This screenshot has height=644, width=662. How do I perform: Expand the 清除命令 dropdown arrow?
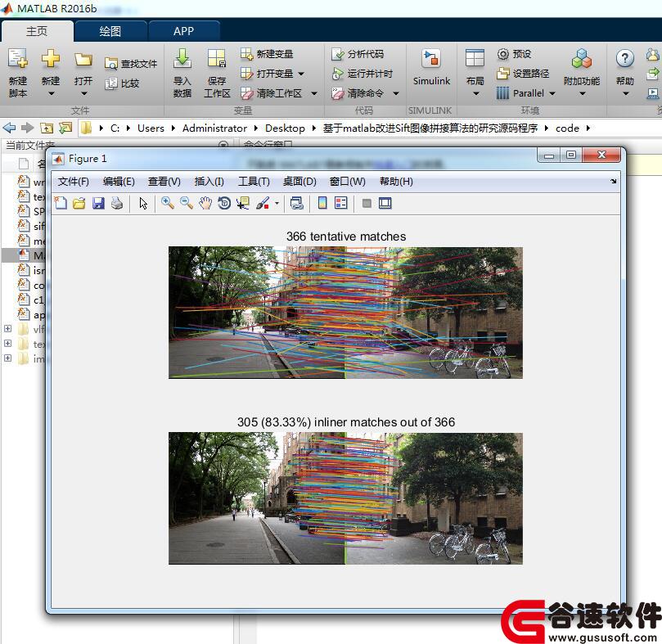[x=396, y=93]
